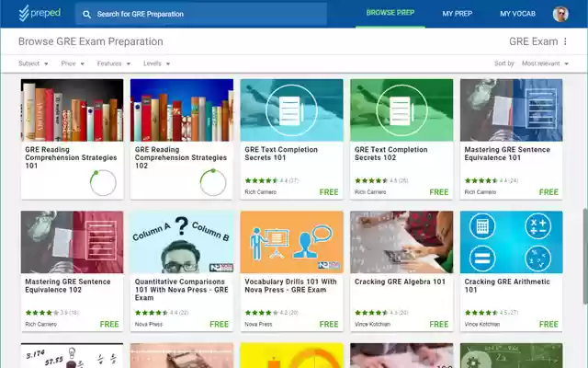Click FREE label on Sentence Equivalence 102
The image size is (588, 368).
click(x=109, y=325)
